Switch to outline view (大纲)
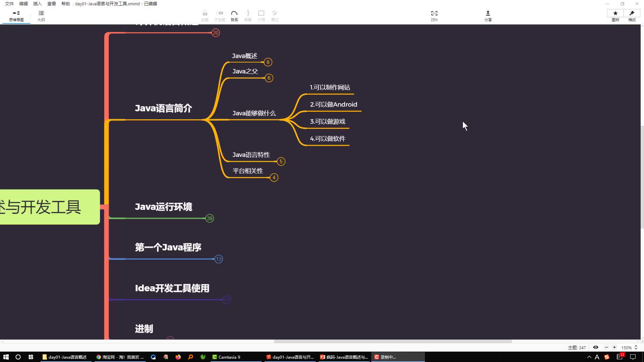This screenshot has height=362, width=644. click(41, 16)
